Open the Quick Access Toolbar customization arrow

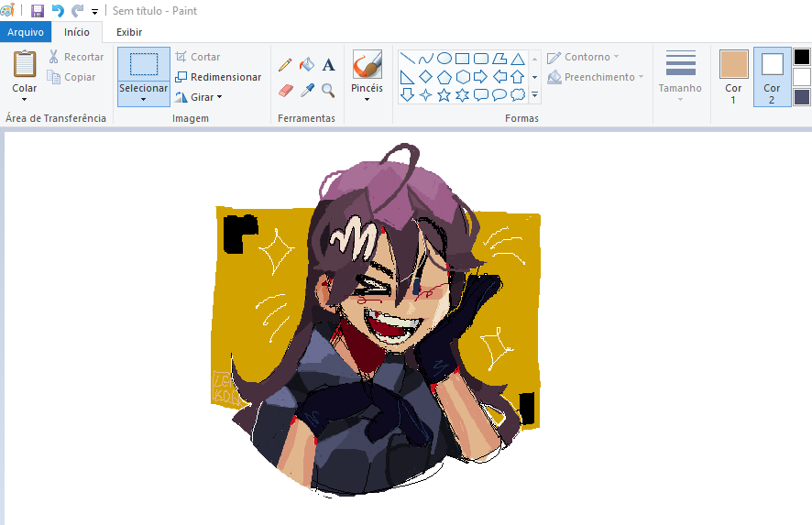point(94,11)
